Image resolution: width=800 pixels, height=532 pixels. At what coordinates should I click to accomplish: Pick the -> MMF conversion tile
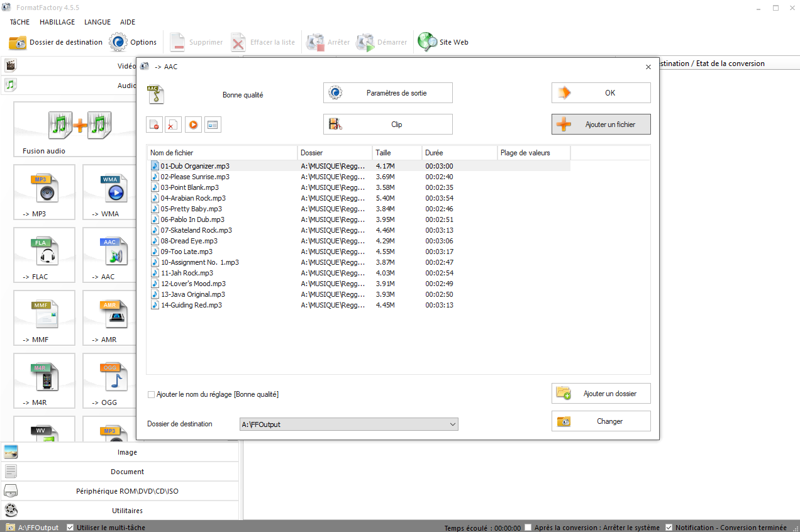(x=44, y=318)
